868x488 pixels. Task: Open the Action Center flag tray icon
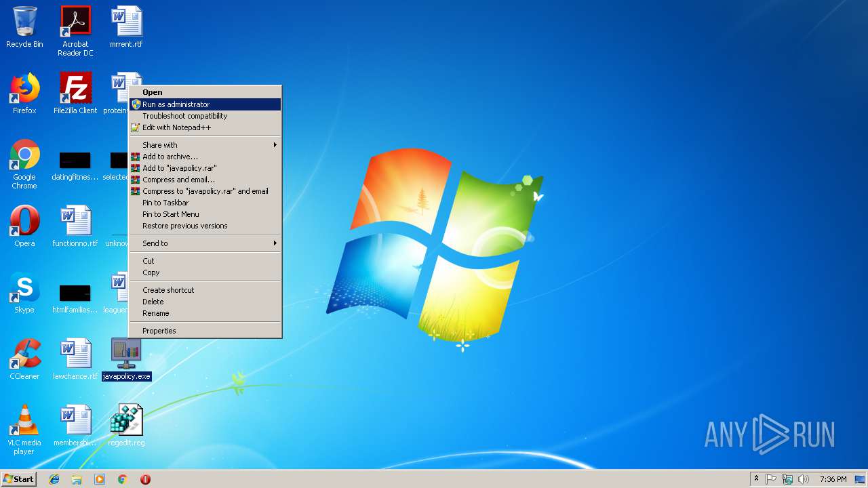point(771,479)
